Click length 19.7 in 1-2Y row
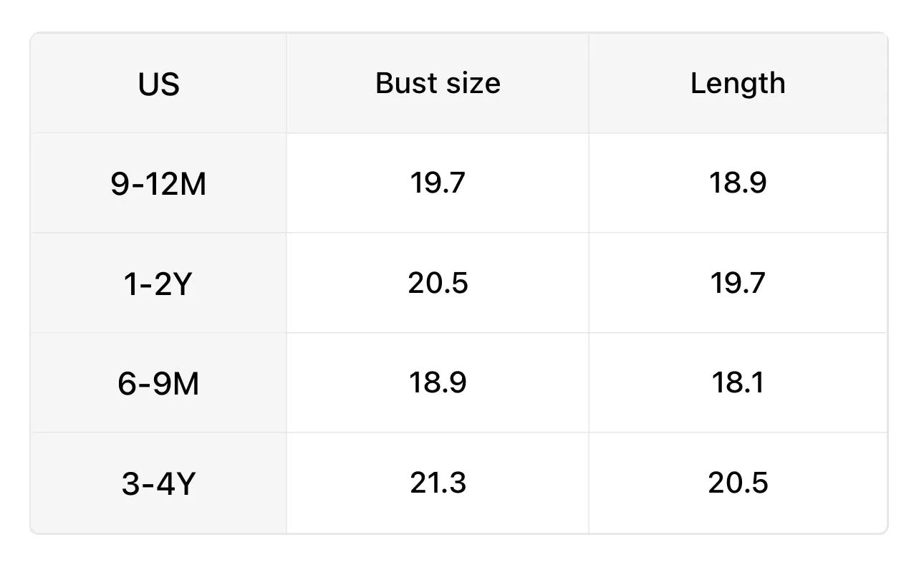Viewport: 924px width, 565px height. [738, 283]
